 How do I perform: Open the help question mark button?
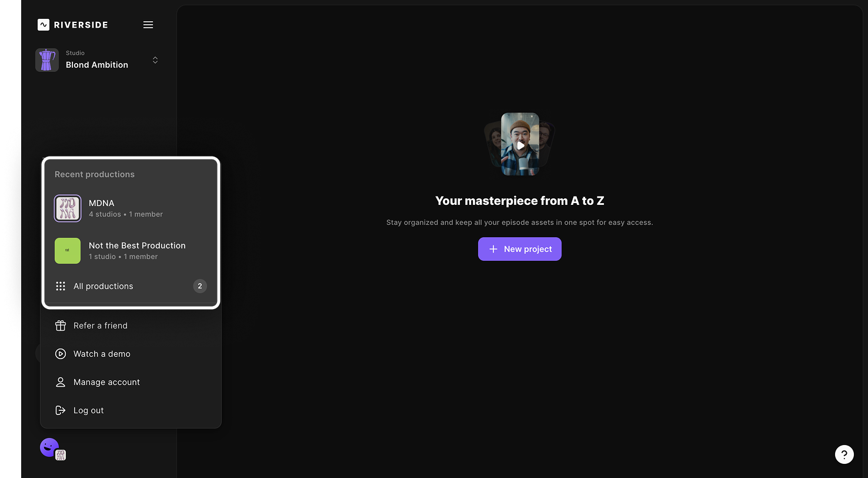(x=844, y=454)
